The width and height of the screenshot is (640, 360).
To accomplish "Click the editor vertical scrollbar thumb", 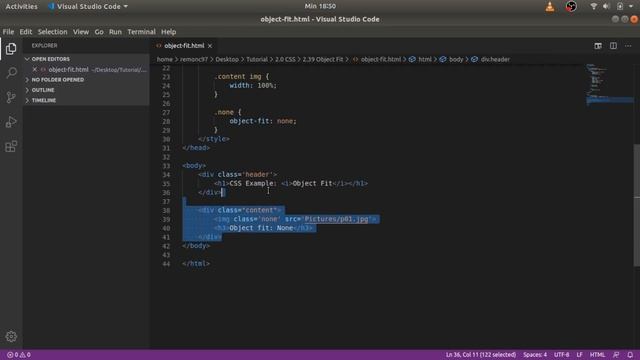I will (636, 205).
